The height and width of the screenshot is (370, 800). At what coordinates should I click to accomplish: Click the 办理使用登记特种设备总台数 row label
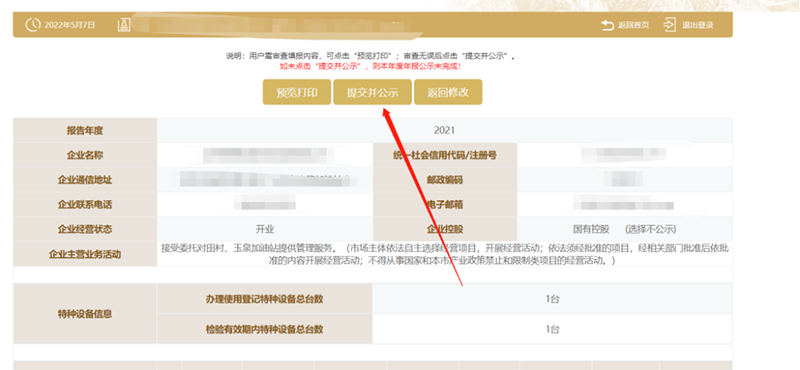point(265,299)
